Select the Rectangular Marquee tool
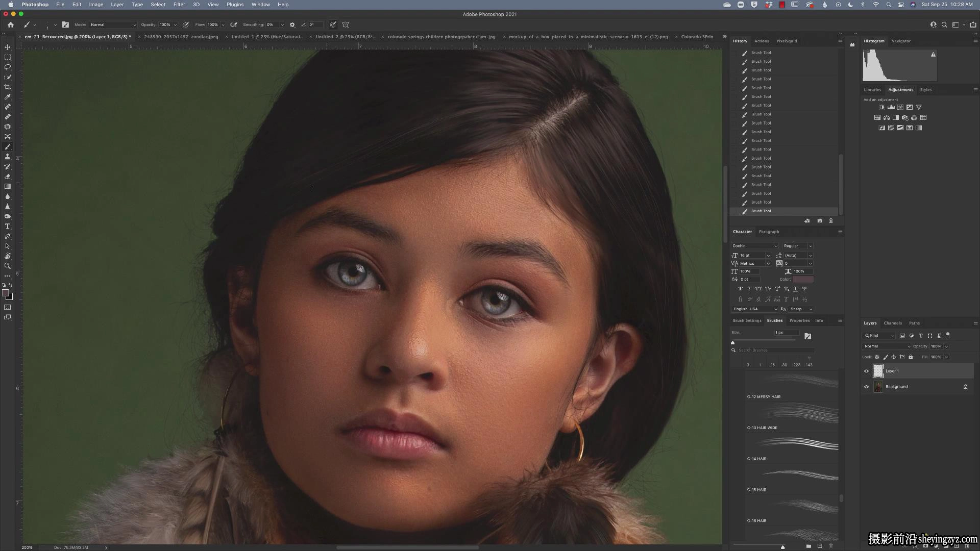980x551 pixels. [8, 57]
